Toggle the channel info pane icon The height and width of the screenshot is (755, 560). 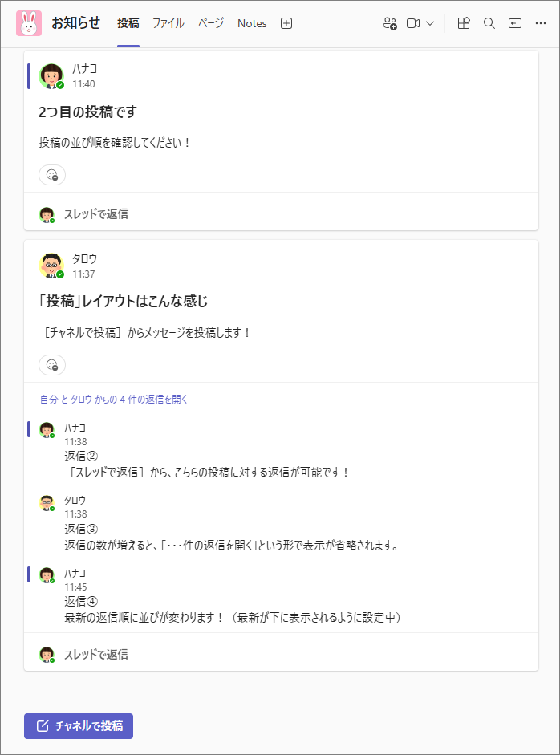514,23
